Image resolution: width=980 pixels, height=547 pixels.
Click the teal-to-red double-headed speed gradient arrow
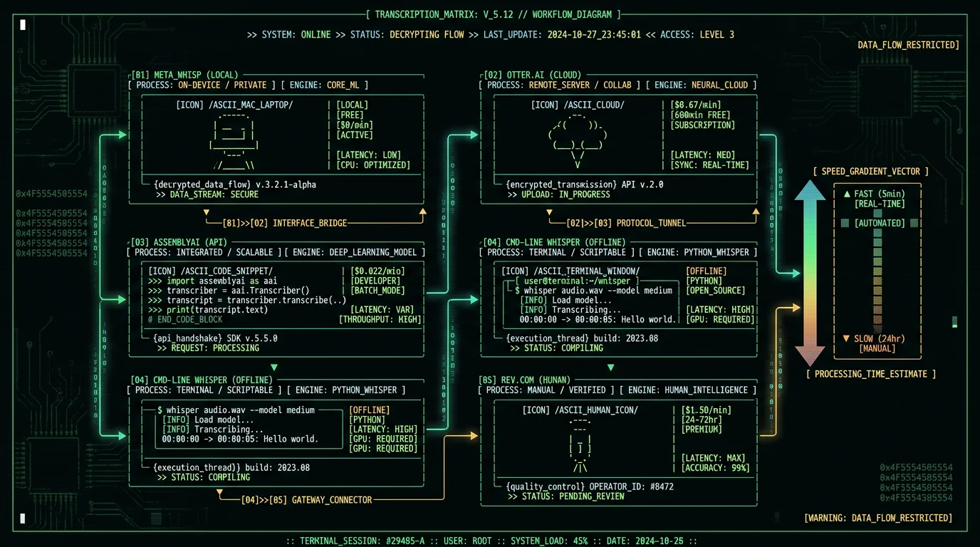point(810,272)
